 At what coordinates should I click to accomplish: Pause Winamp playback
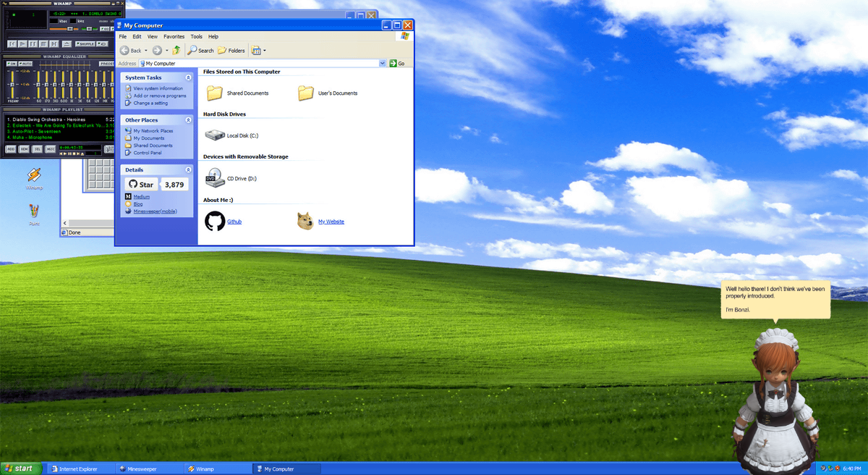[33, 44]
